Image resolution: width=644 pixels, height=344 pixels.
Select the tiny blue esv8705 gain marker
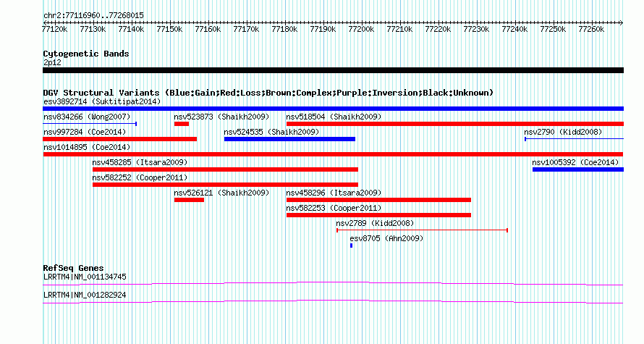tap(351, 246)
